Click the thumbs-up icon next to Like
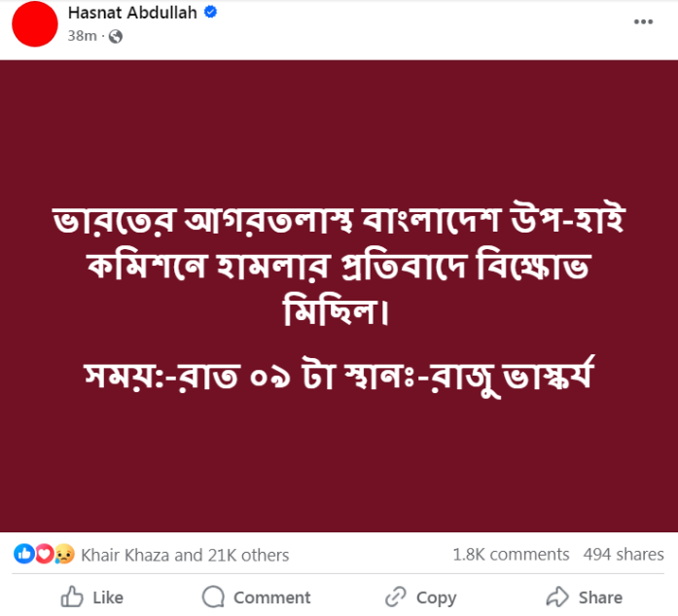 point(72,597)
